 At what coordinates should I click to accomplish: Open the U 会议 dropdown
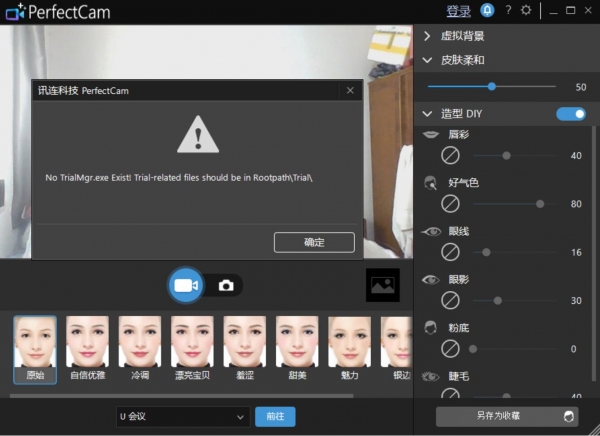[183, 416]
